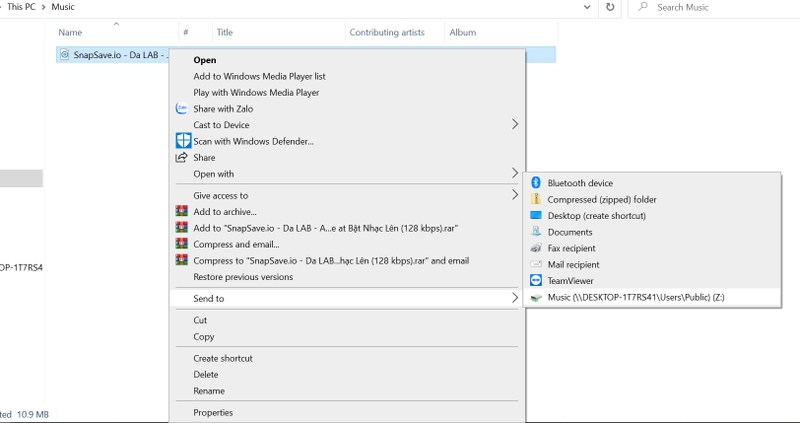Click the refresh button beside address bar
This screenshot has width=800, height=423.
click(610, 8)
